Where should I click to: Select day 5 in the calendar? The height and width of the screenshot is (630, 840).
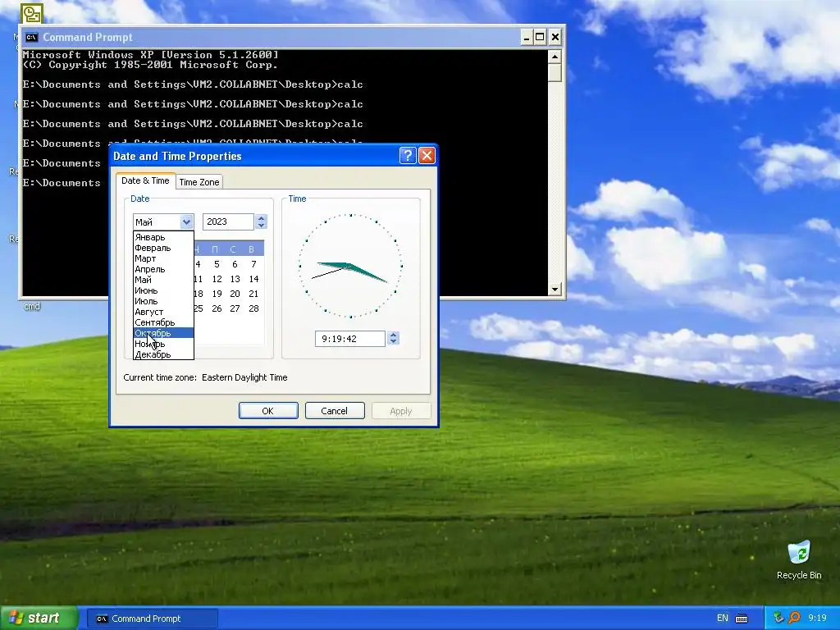pyautogui.click(x=217, y=264)
